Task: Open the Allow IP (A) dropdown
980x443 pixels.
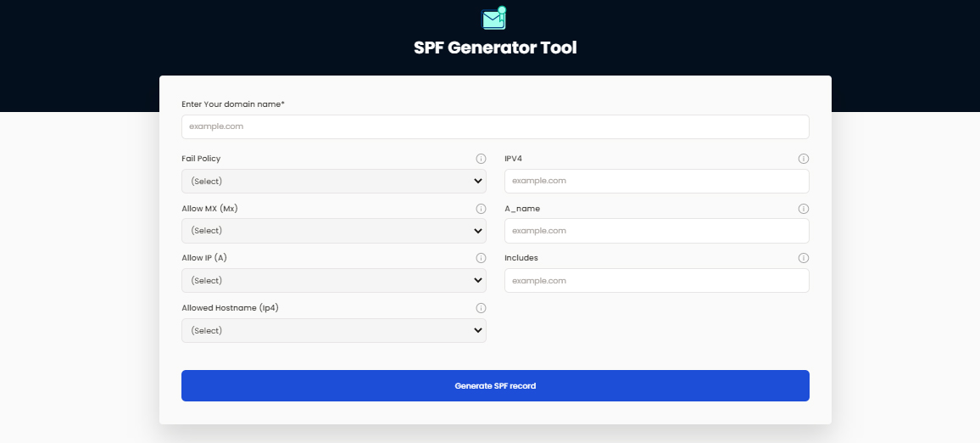Action: pos(333,281)
